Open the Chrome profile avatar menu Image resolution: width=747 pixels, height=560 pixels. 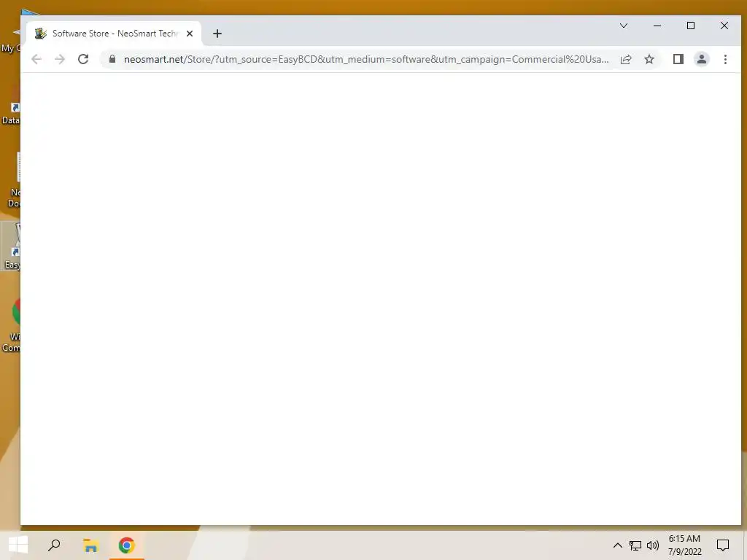[702, 59]
